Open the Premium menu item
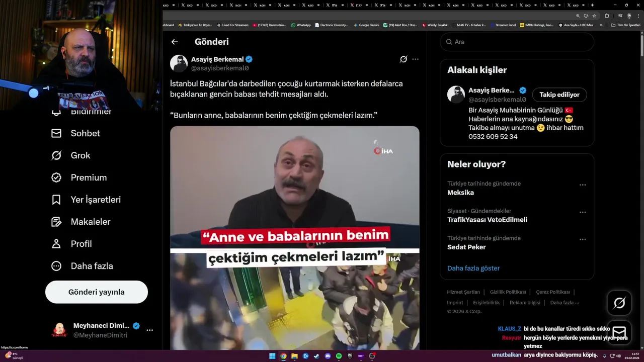Image resolution: width=644 pixels, height=362 pixels. point(79,177)
